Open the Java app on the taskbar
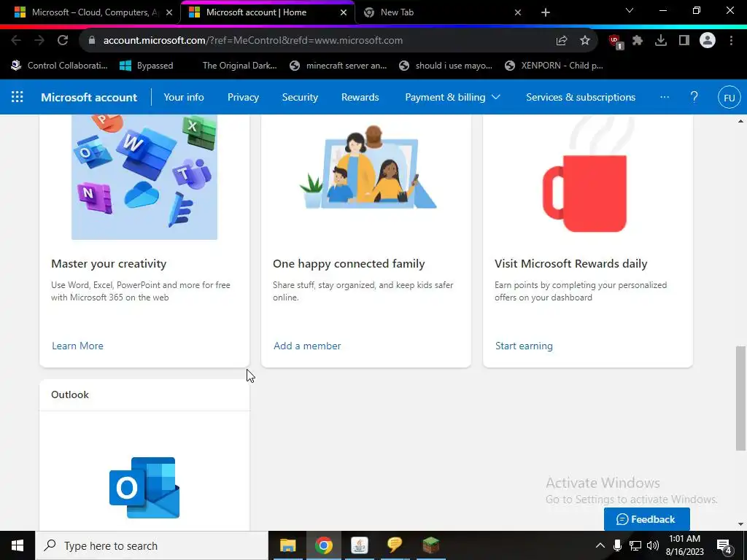This screenshot has width=747, height=560. click(x=359, y=545)
